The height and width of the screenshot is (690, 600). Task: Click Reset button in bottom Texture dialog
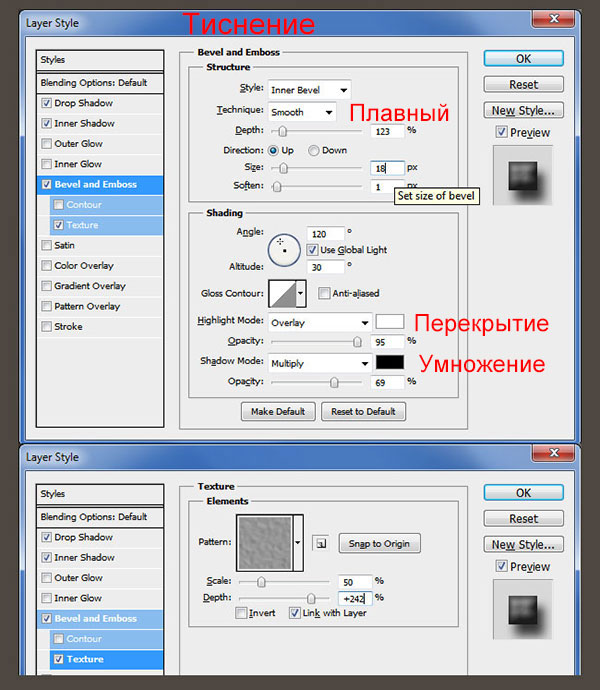(523, 519)
